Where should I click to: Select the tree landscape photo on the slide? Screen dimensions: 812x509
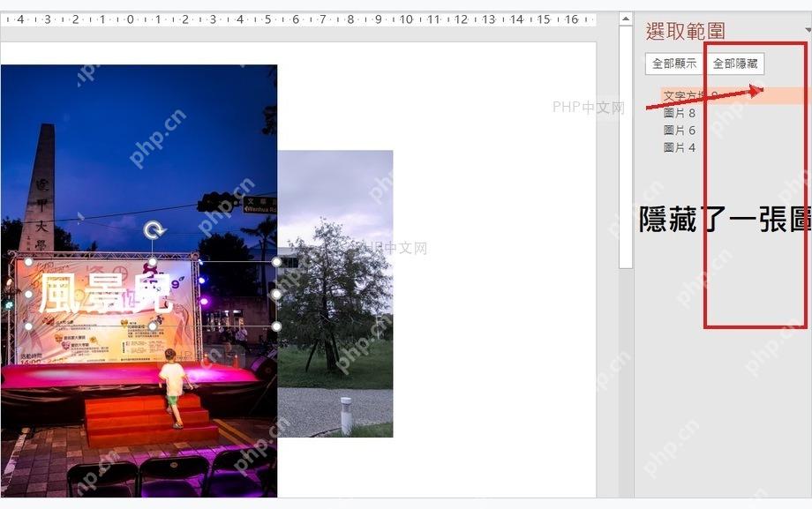[x=335, y=294]
